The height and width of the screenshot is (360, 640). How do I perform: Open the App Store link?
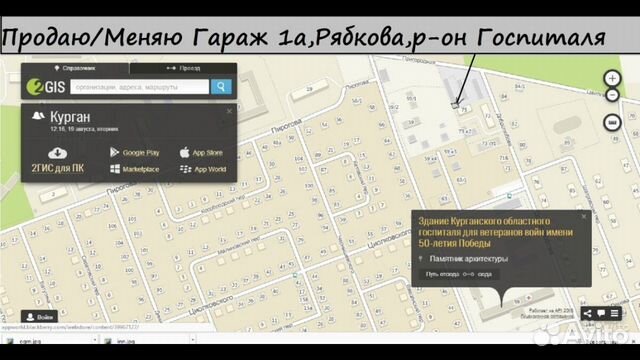point(208,153)
